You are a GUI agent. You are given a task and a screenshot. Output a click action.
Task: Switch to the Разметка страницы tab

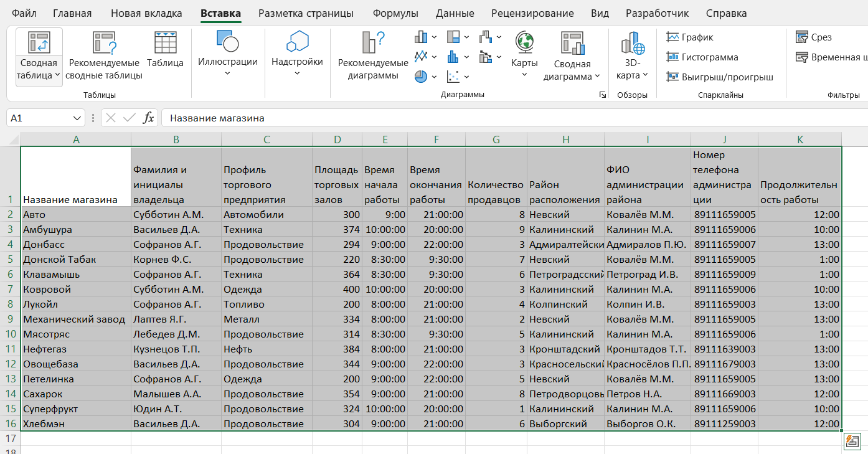tap(306, 13)
